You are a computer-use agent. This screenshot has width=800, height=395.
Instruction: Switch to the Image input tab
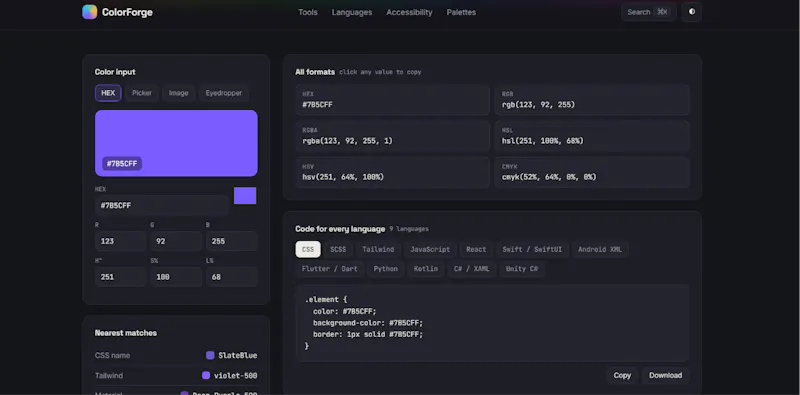pyautogui.click(x=179, y=93)
